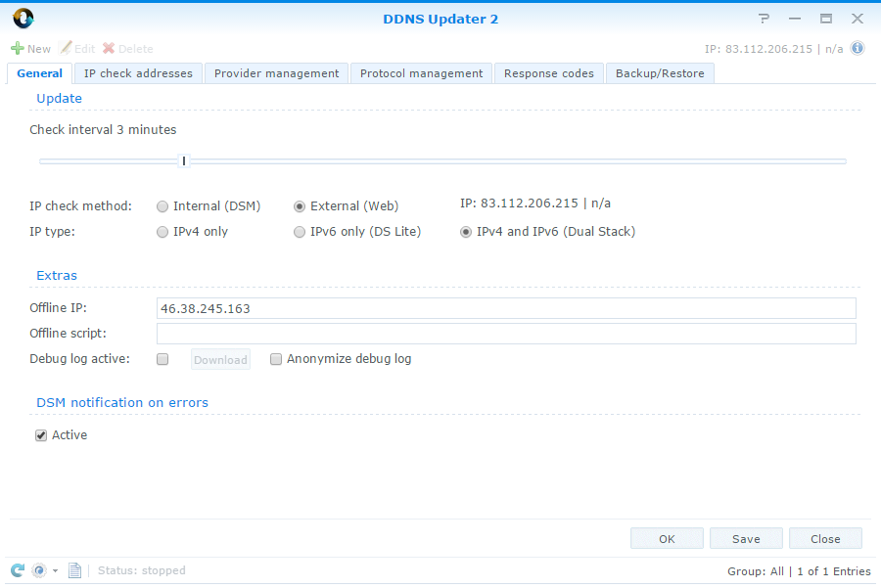
Task: Select External (Web) IP check method
Action: click(x=300, y=206)
